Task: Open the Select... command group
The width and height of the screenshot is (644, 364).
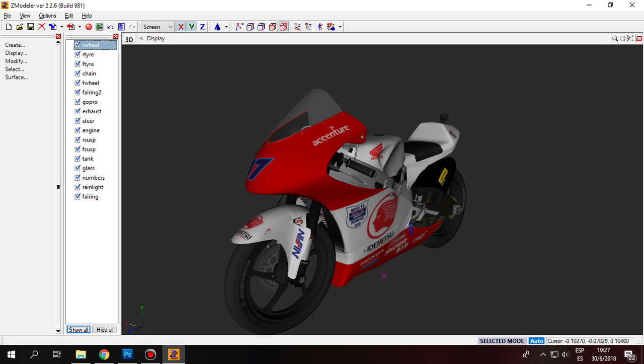Action: pos(15,69)
